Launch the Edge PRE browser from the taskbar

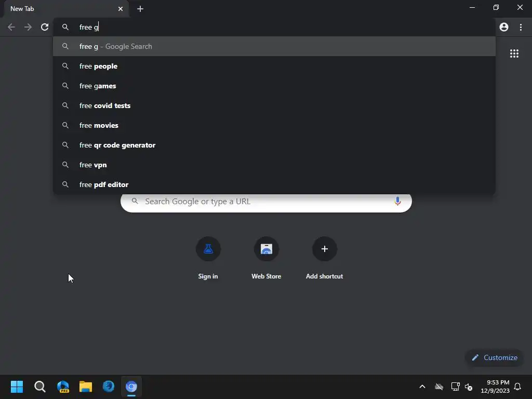pyautogui.click(x=63, y=387)
